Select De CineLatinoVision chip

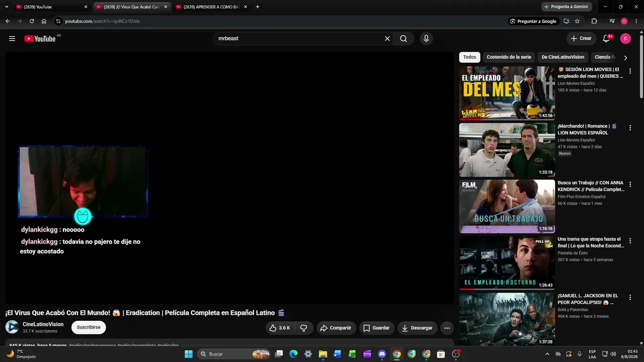pos(563,57)
